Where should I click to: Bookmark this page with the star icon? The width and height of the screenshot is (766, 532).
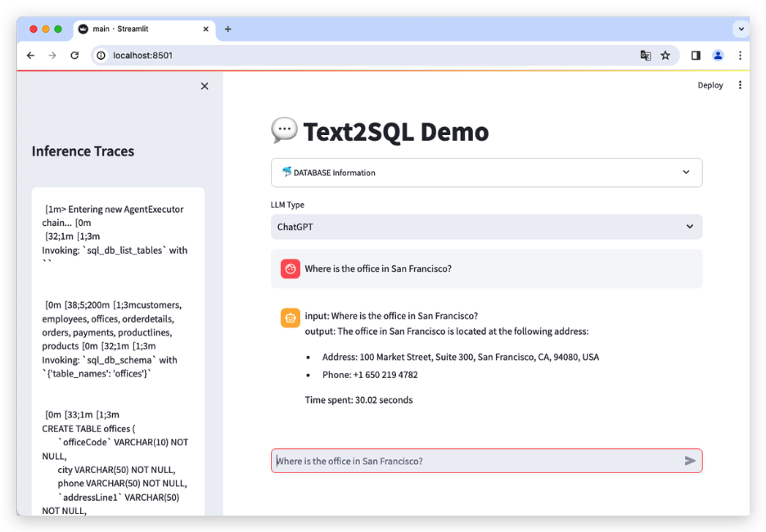(665, 56)
